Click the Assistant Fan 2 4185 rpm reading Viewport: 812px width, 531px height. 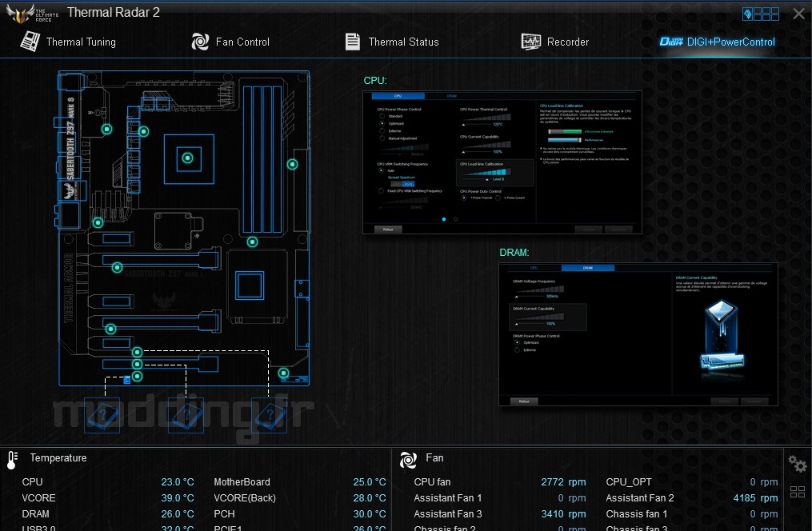(692, 498)
